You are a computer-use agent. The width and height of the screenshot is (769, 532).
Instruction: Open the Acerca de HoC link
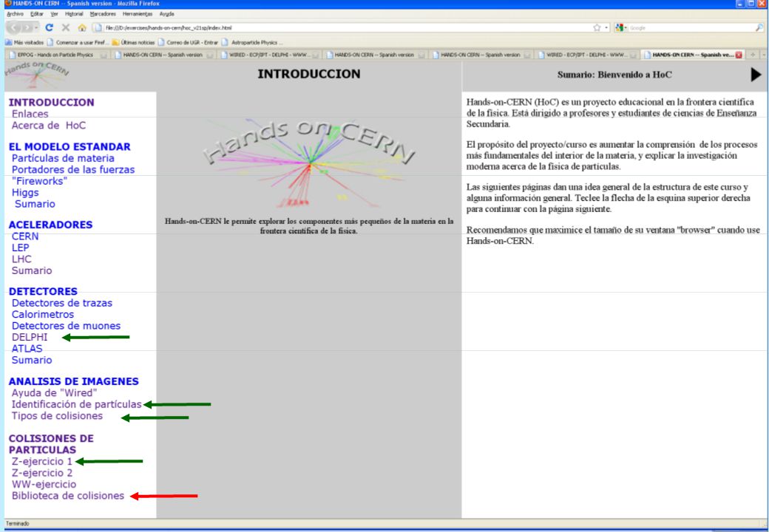49,126
